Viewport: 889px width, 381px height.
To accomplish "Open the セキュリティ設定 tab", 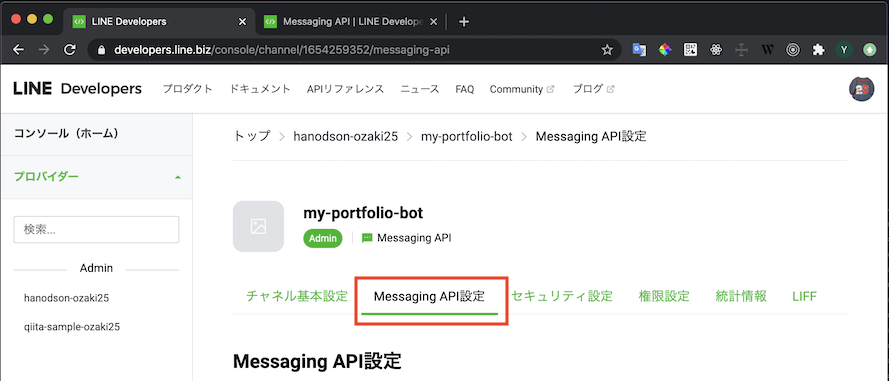I will [x=562, y=296].
